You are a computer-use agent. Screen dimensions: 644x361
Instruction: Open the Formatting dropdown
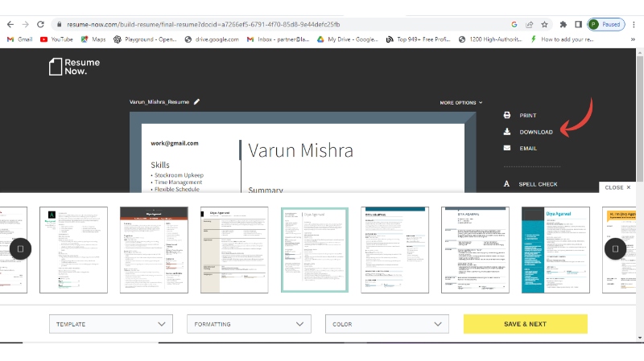pos(249,324)
